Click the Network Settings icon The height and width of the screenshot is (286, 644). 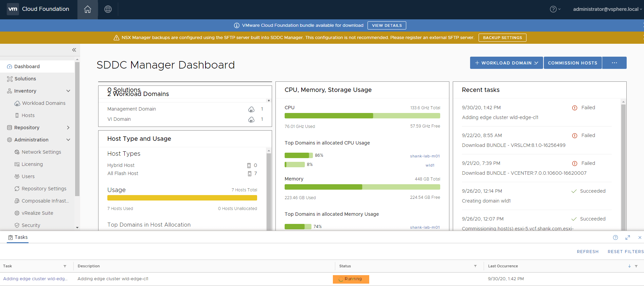tap(17, 152)
